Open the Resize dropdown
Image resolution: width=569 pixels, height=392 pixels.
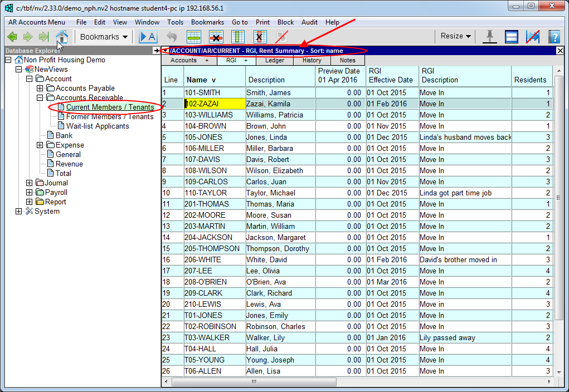coord(455,36)
